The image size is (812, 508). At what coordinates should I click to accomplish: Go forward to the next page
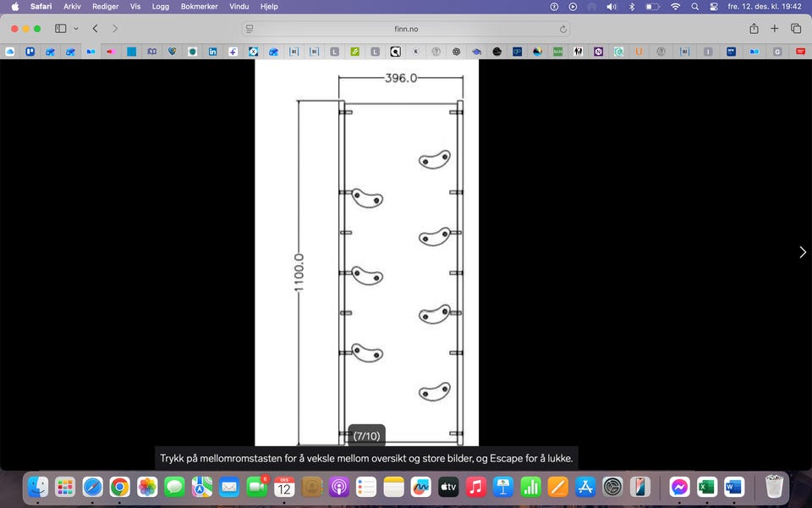115,29
